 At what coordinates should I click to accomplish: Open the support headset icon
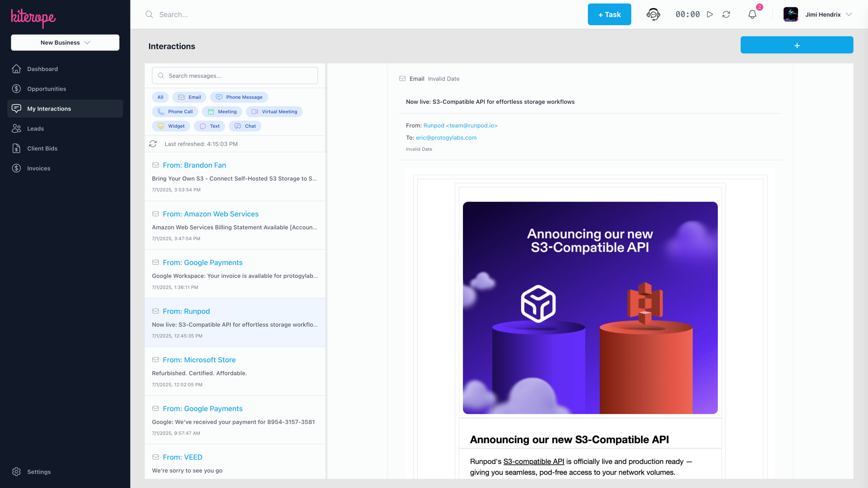point(653,14)
